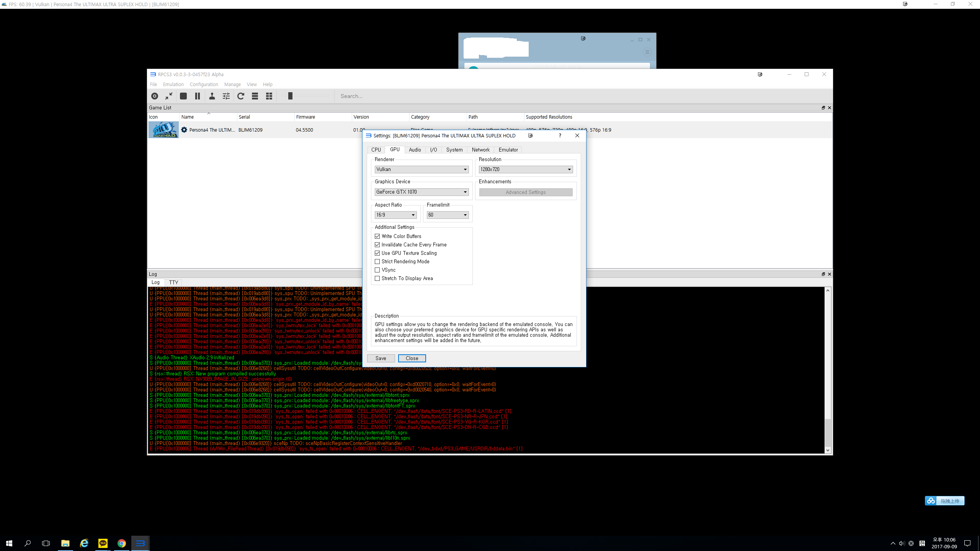The height and width of the screenshot is (551, 980).
Task: Uncheck Use GPU Texture Scaling
Action: [x=377, y=253]
